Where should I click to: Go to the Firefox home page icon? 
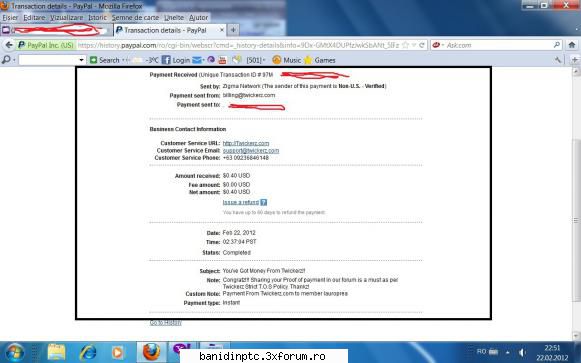(x=572, y=45)
